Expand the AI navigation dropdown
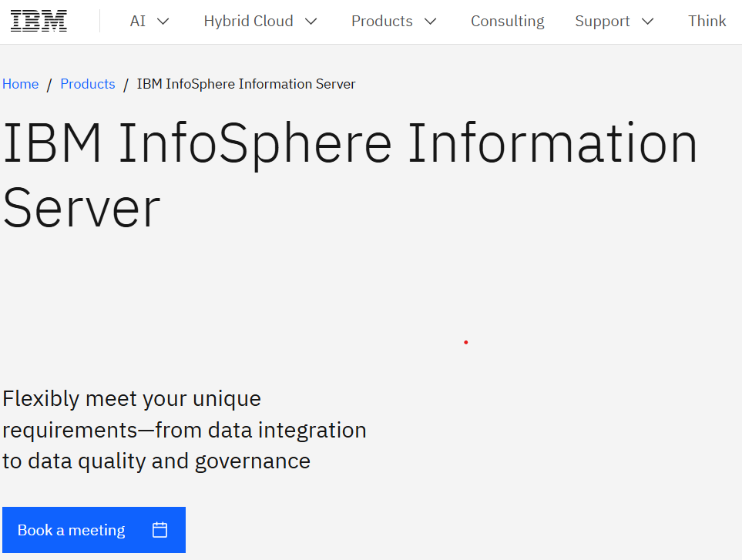Viewport: 742px width, 560px height. (162, 22)
